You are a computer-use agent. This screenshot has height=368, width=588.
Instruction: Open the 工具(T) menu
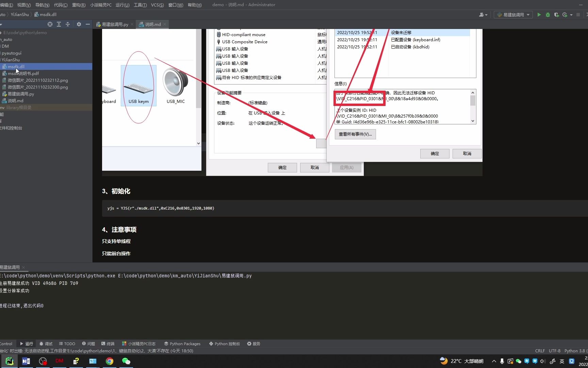click(x=140, y=5)
